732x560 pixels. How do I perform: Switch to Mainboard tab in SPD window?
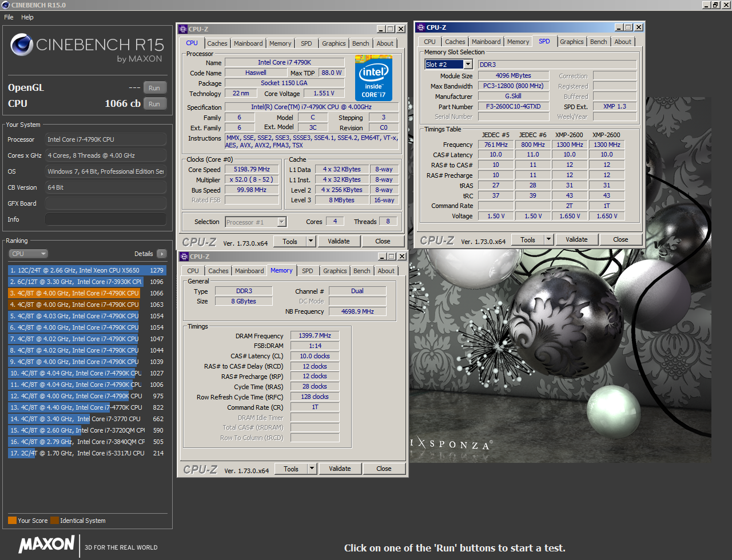point(486,42)
